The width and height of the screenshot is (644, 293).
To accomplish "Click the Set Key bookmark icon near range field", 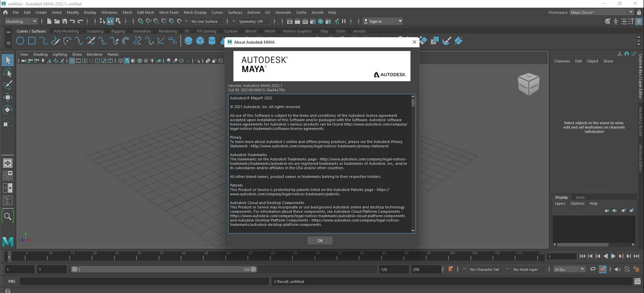I will click(x=450, y=269).
